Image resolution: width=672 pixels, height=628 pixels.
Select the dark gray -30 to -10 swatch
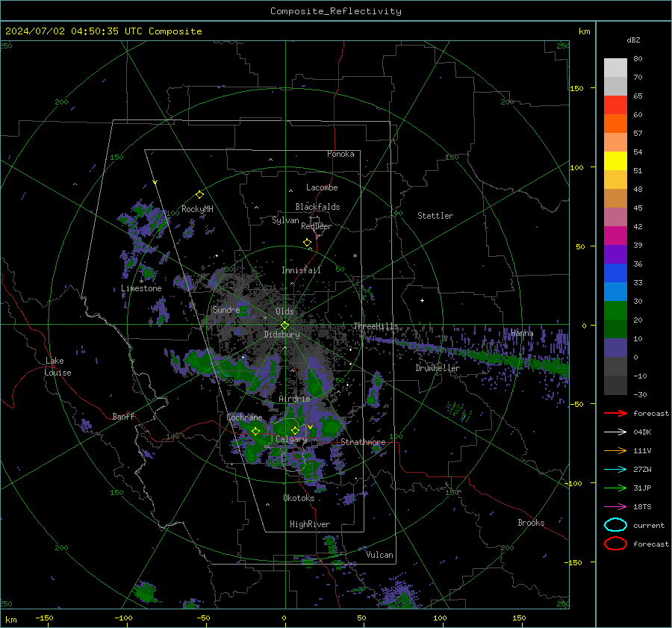tap(615, 385)
